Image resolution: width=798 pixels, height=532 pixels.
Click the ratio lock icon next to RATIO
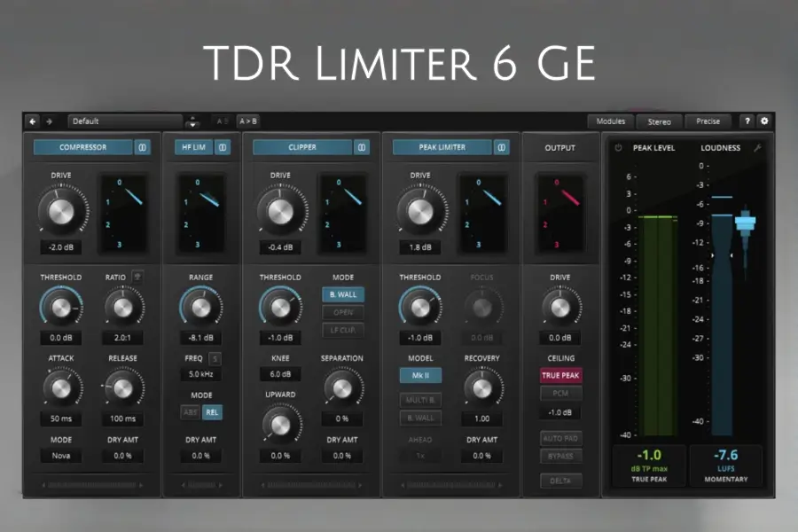pos(137,277)
